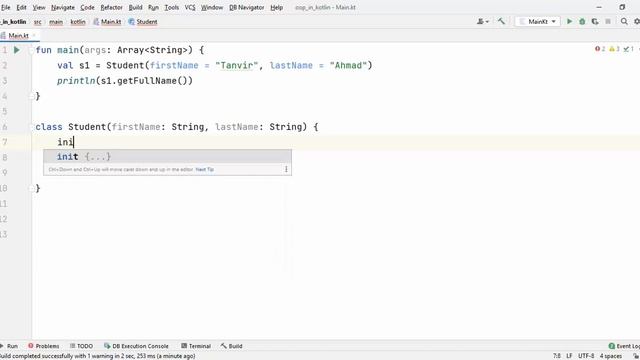Open the DB Navigator menu
640x360 pixels.
coord(247,7)
